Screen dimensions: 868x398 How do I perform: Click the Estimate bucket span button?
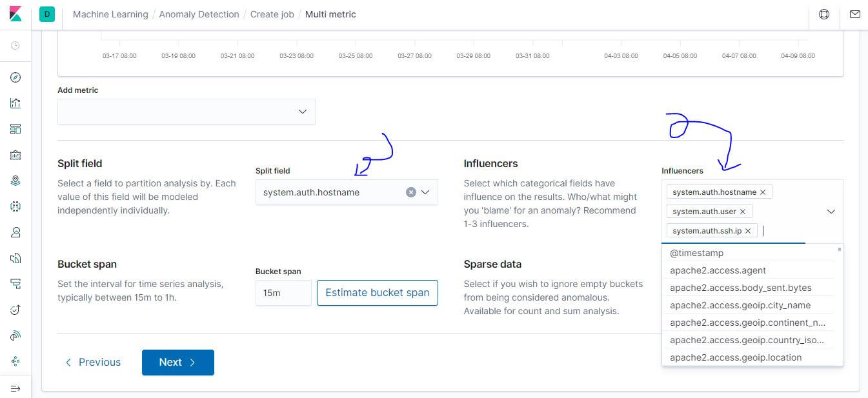(x=377, y=292)
